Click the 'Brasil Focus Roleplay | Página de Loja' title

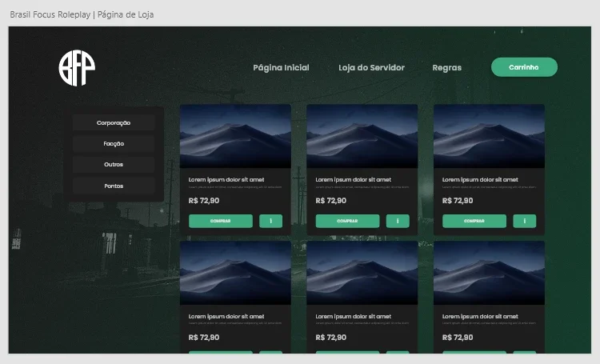pyautogui.click(x=82, y=14)
